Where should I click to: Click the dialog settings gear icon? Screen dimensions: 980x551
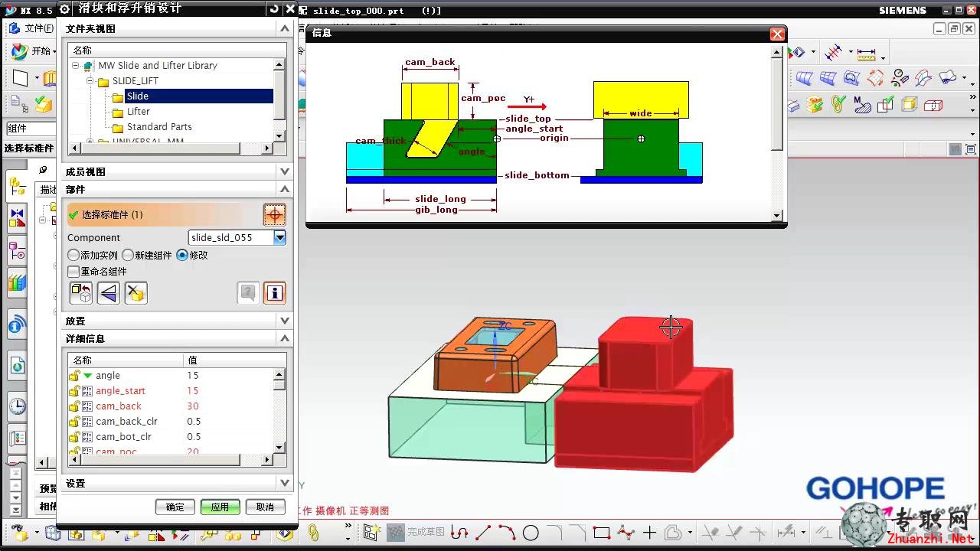[x=64, y=8]
